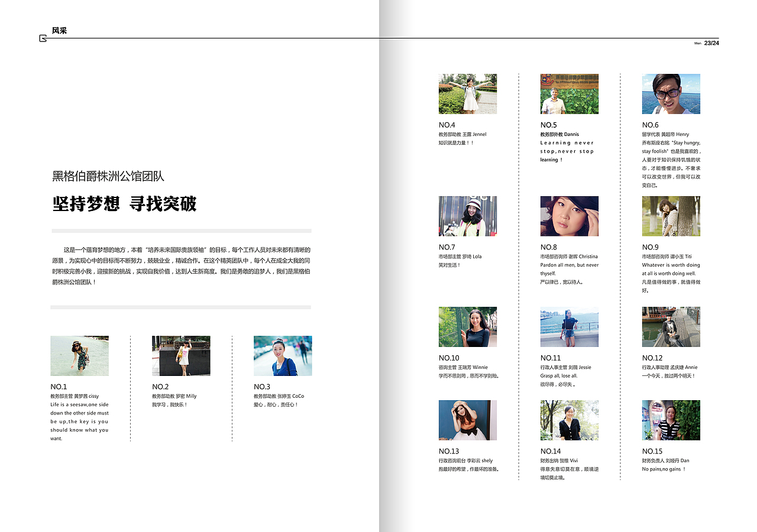Open the NO.15 Dan photo
Viewport: 757px width, 532px height.
671,420
